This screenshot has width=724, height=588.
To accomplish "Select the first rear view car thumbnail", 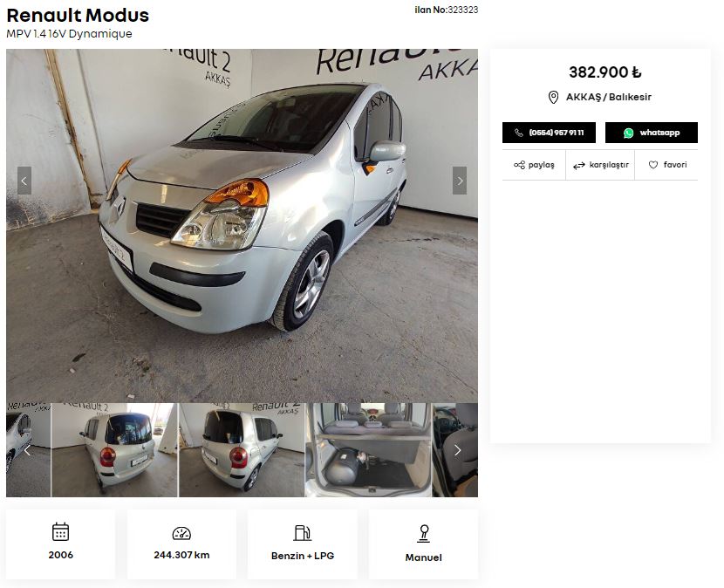I will coord(114,450).
